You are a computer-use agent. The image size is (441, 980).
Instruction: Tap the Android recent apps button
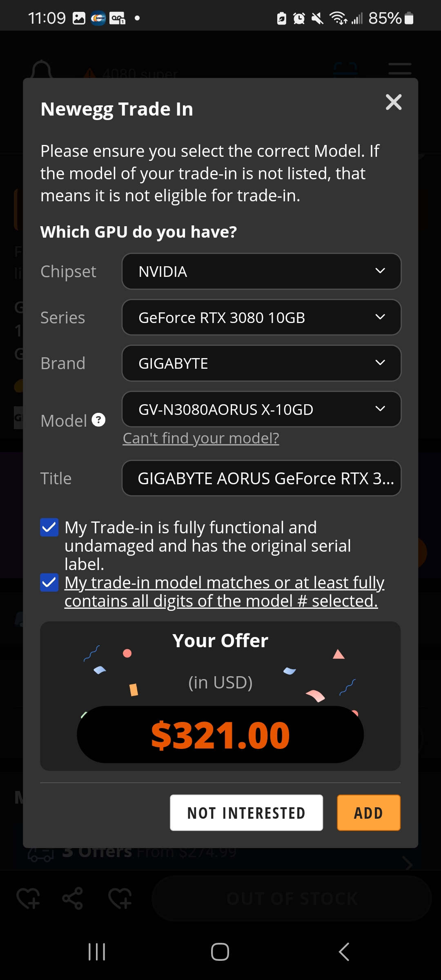coord(97,952)
